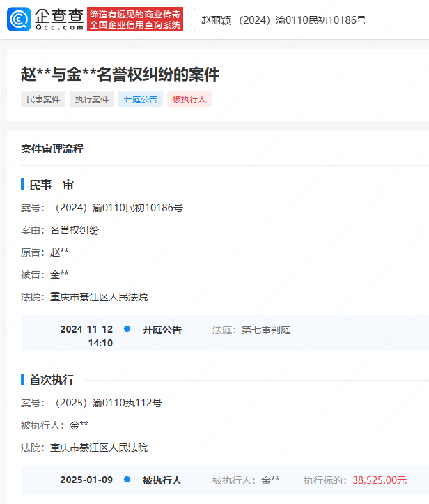Click case number (2024)渝0110民初10186号 under 民事一审
429x504 pixels.
pyautogui.click(x=119, y=208)
